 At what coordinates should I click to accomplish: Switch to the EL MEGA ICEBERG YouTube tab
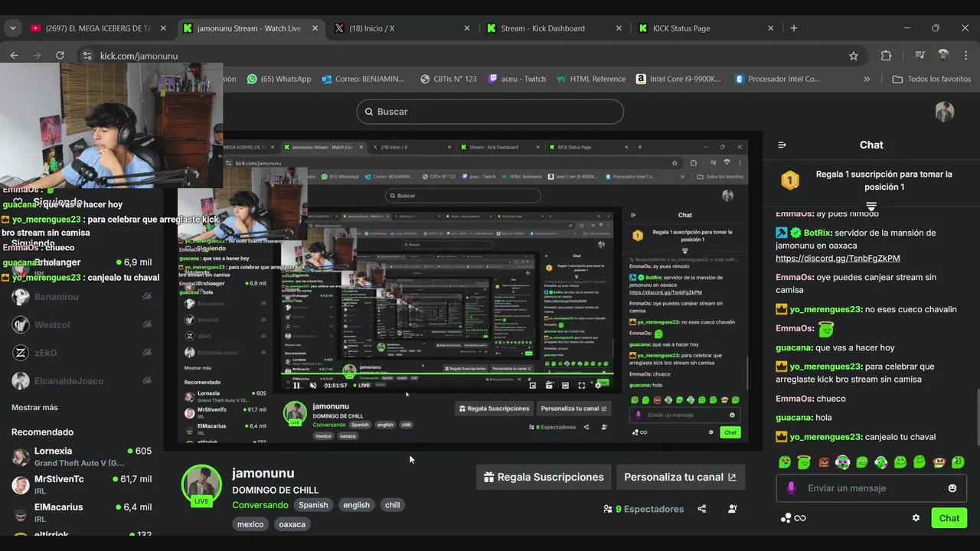97,28
